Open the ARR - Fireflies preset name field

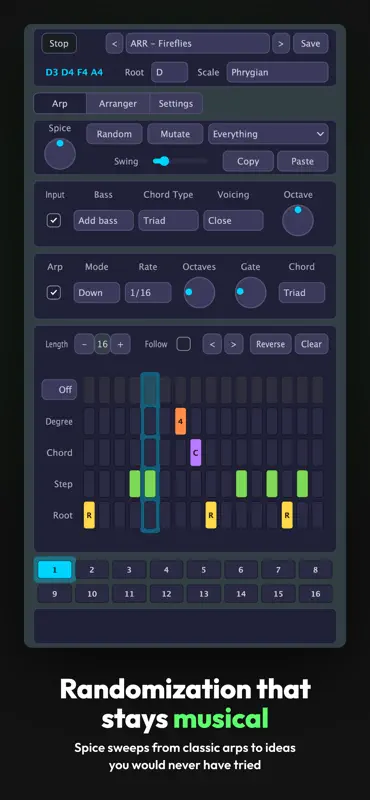tap(198, 43)
